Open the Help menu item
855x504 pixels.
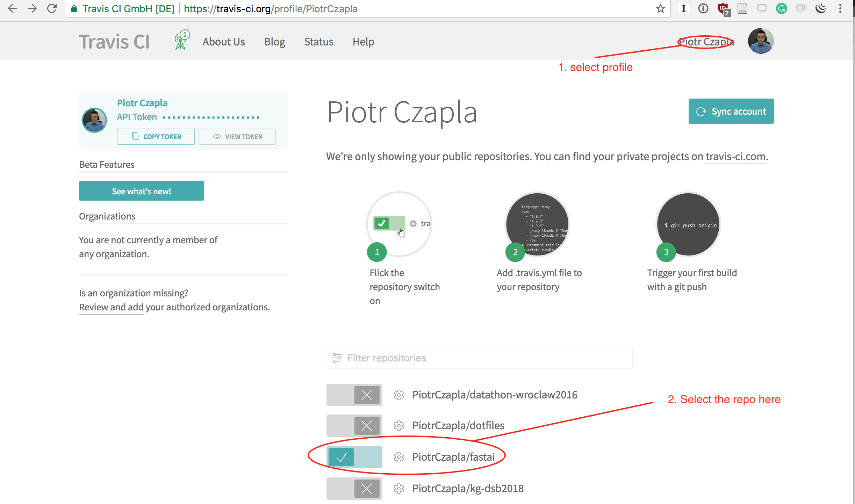point(363,42)
